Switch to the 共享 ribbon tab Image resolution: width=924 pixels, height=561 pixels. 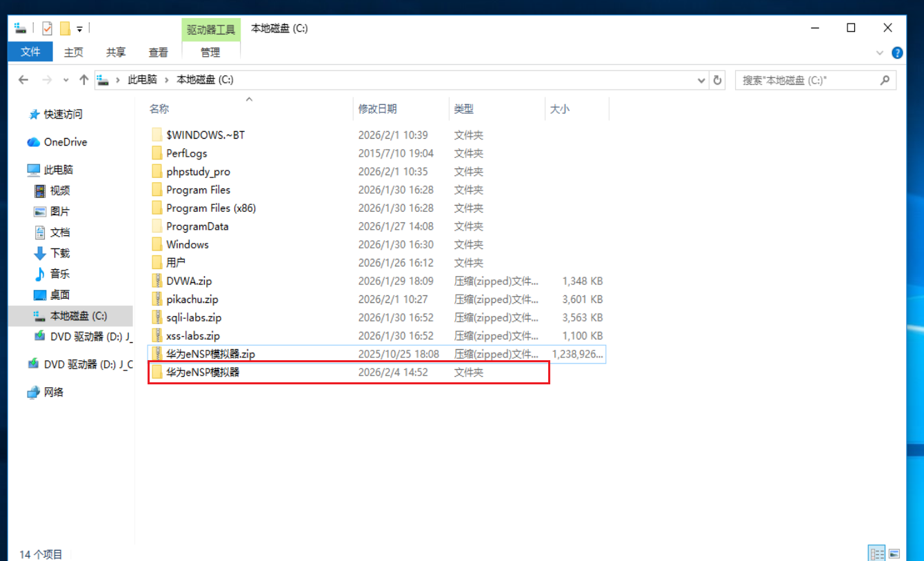click(x=116, y=52)
